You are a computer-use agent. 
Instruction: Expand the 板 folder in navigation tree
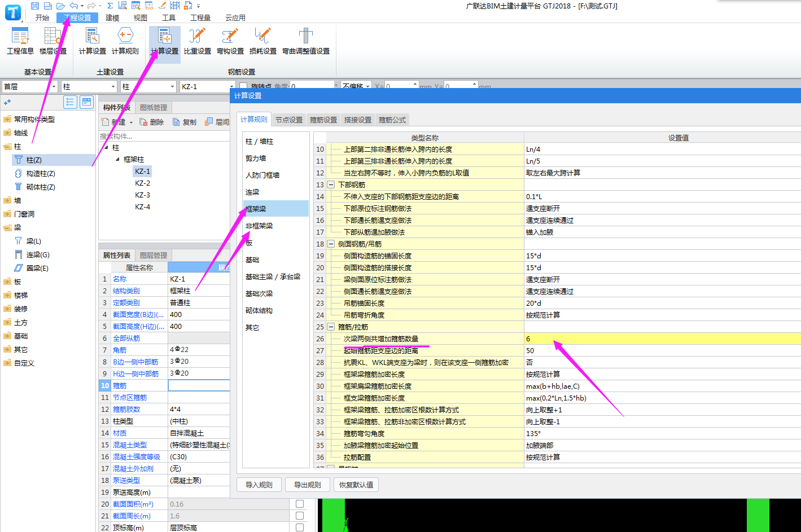[x=7, y=282]
